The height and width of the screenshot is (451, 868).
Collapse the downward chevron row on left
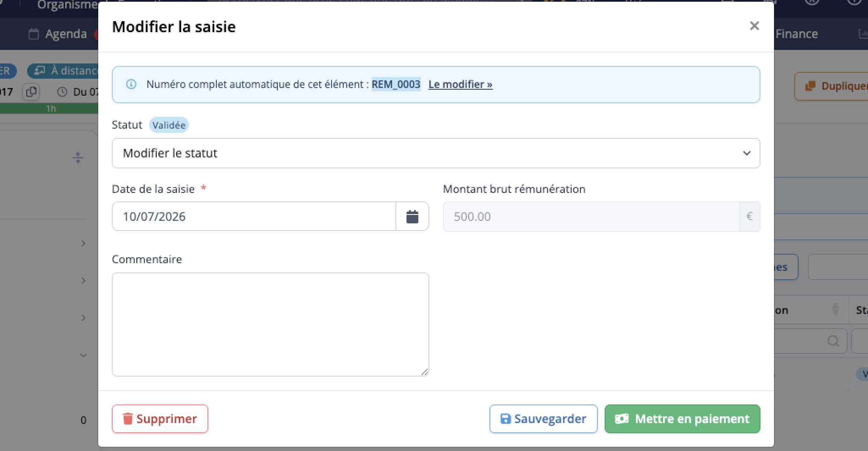pos(83,355)
